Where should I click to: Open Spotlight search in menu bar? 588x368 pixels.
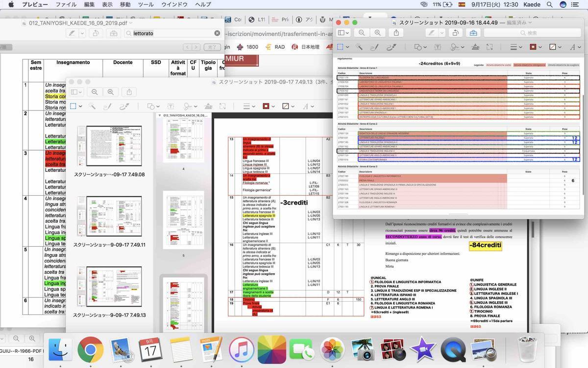549,4
